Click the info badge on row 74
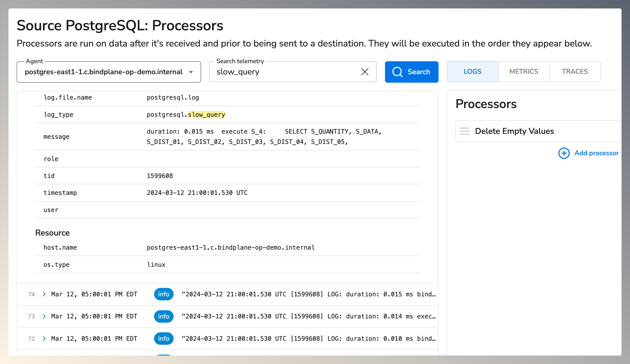The height and width of the screenshot is (364, 630). pos(163,294)
